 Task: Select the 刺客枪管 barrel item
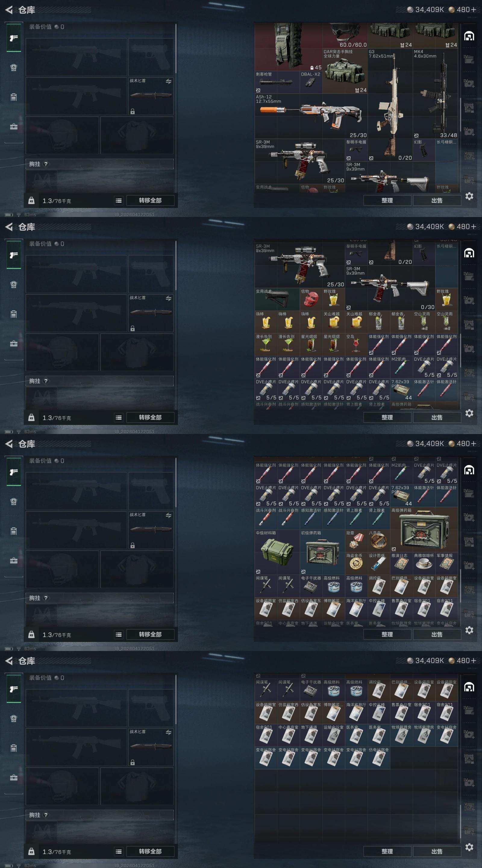click(x=277, y=82)
